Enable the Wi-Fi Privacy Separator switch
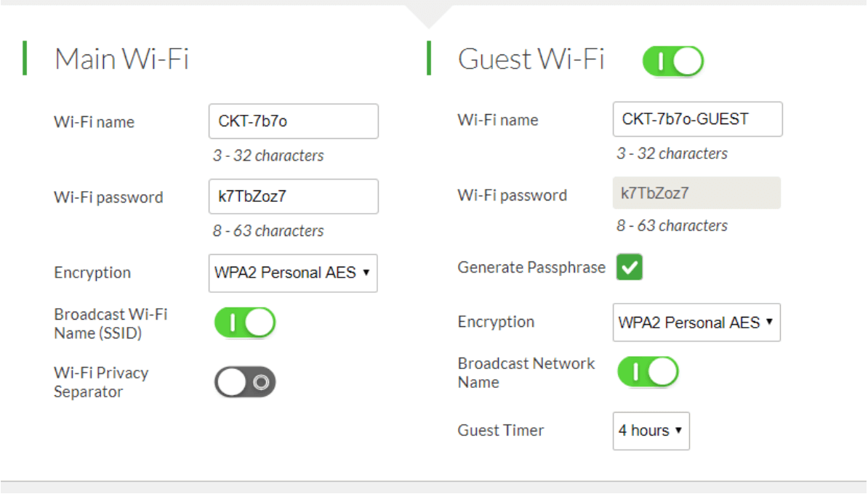 point(245,382)
